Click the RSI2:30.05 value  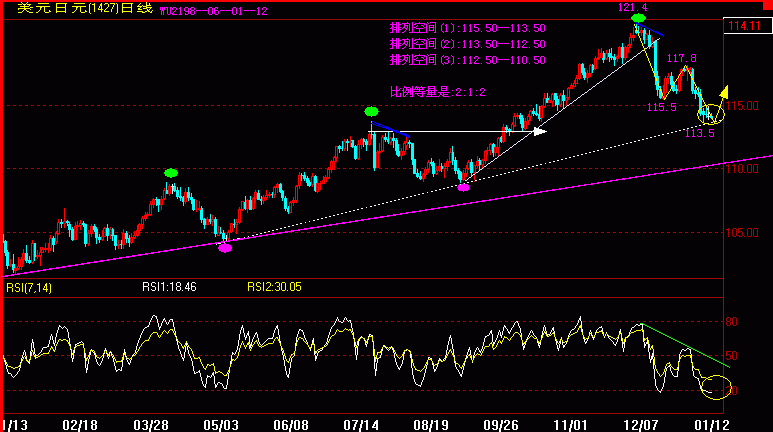pyautogui.click(x=274, y=287)
